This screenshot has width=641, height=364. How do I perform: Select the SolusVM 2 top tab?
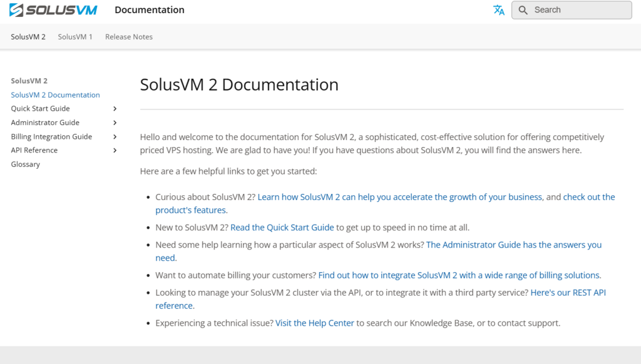click(28, 37)
